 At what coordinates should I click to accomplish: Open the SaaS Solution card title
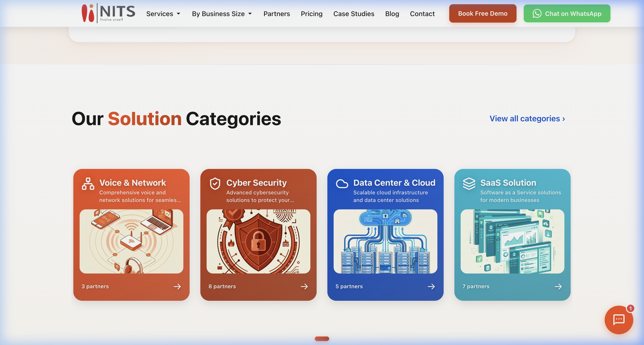point(508,183)
